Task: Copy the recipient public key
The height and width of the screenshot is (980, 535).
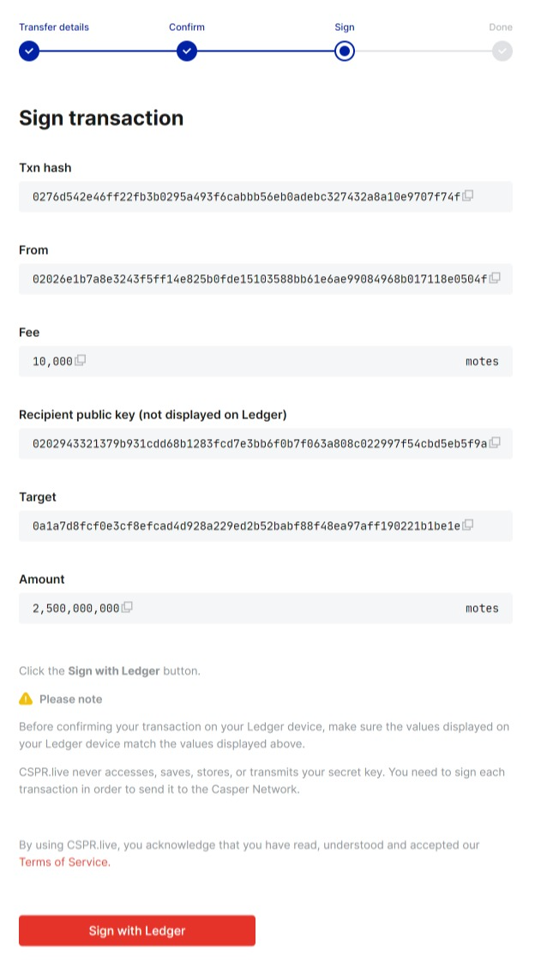Action: (x=495, y=443)
